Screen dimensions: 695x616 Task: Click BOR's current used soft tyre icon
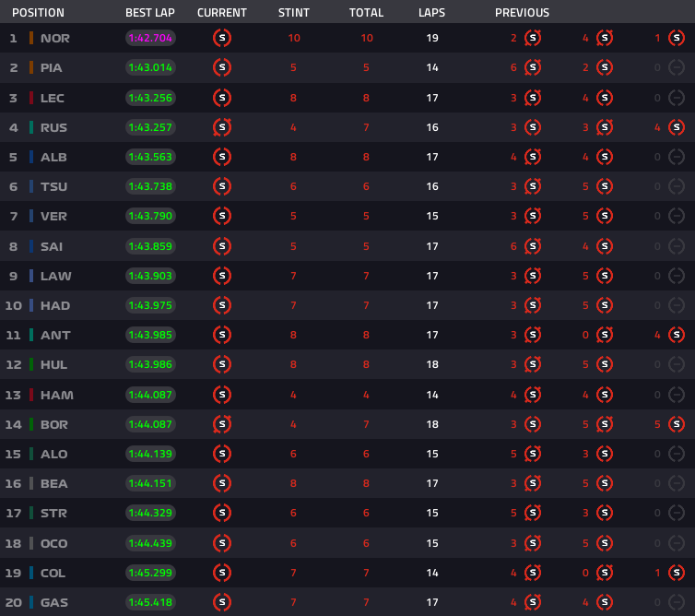tap(222, 424)
